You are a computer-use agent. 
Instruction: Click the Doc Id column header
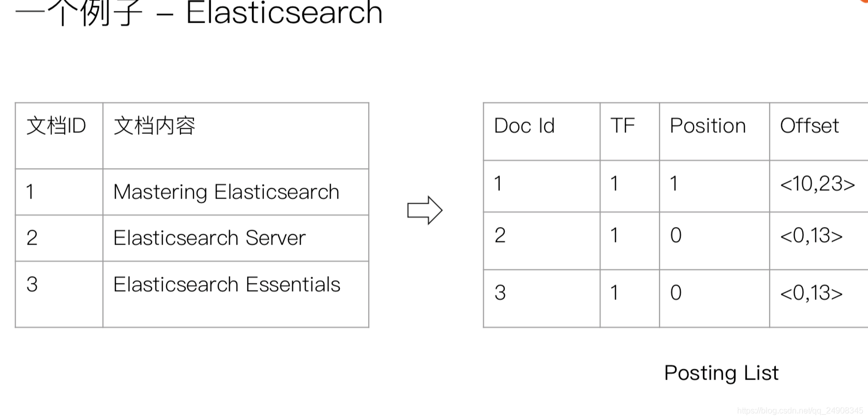pos(542,131)
